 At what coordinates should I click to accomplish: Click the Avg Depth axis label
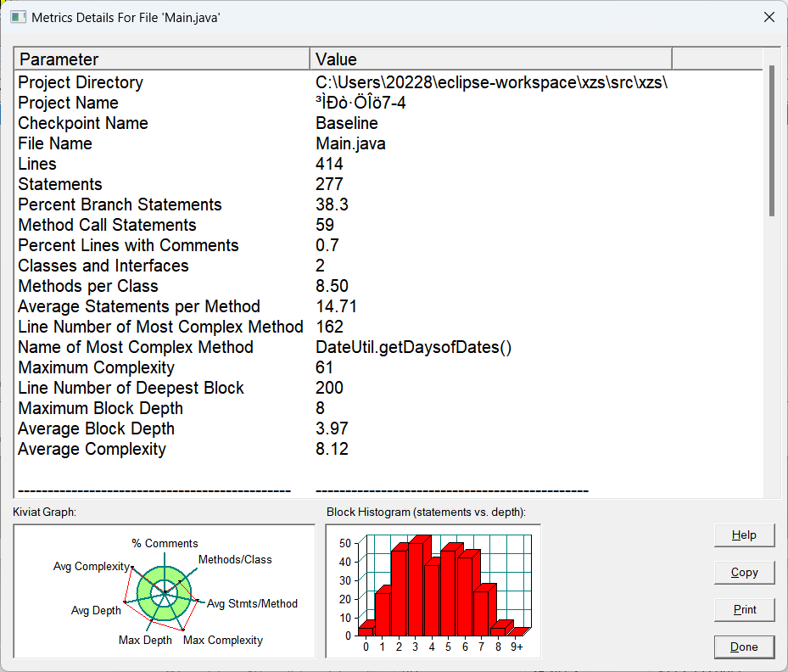tap(96, 611)
